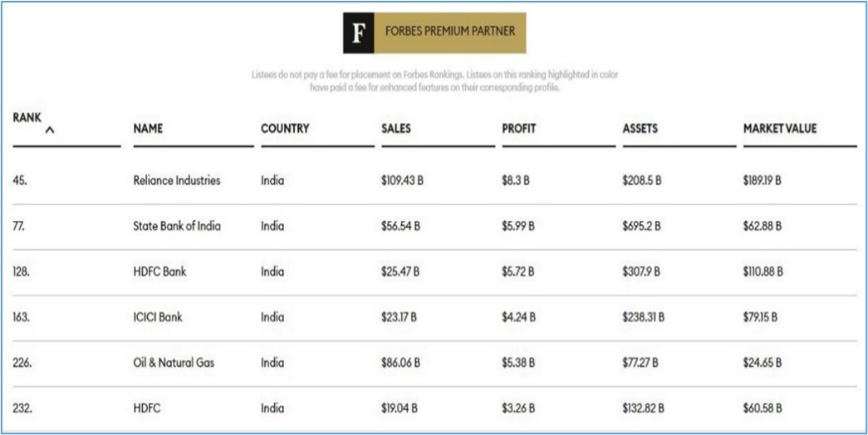Screen dimensions: 868x435
Task: Select the HDFC Bank row name
Action: pos(160,271)
